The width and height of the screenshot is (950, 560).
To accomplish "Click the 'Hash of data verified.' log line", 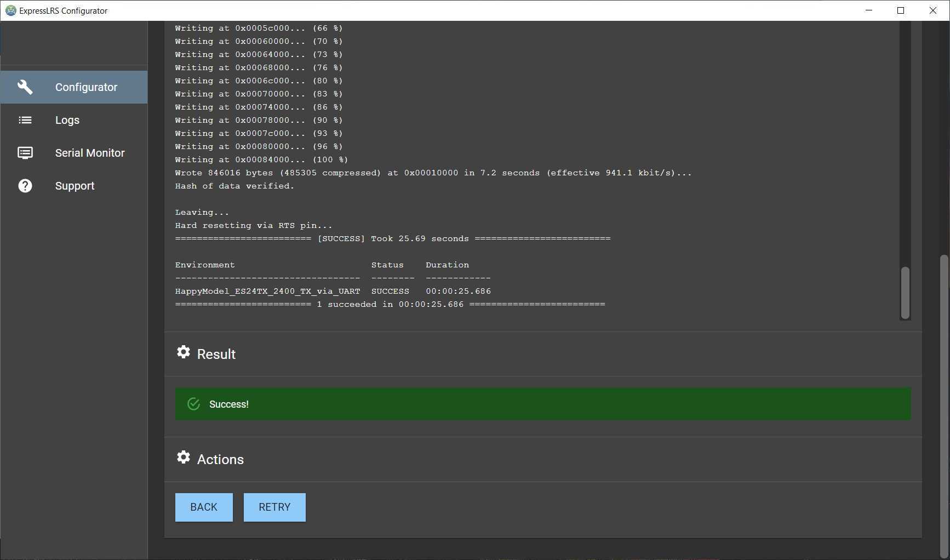I will [x=234, y=186].
